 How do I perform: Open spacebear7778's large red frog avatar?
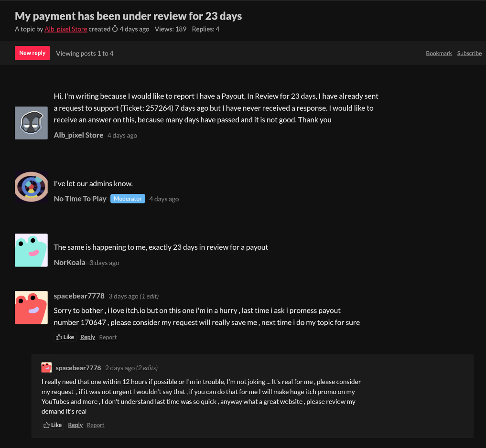pyautogui.click(x=32, y=307)
